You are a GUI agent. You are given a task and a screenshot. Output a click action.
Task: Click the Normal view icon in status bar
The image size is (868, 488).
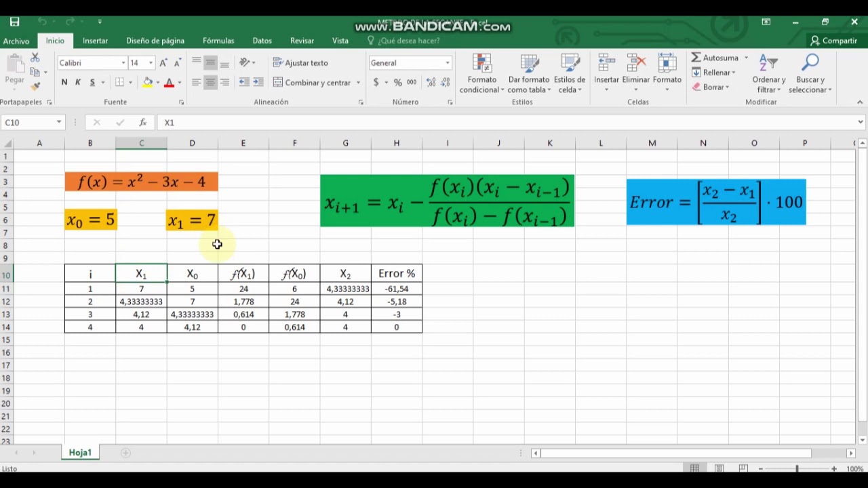point(694,468)
